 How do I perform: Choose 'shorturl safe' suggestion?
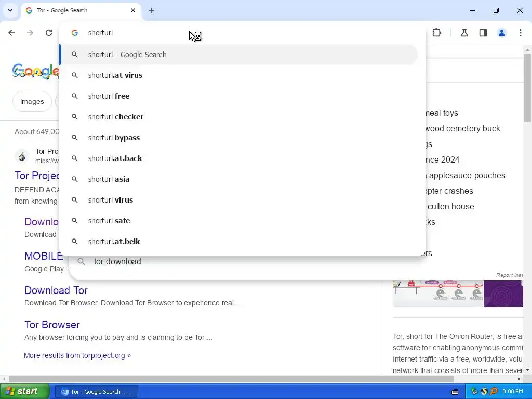239,221
